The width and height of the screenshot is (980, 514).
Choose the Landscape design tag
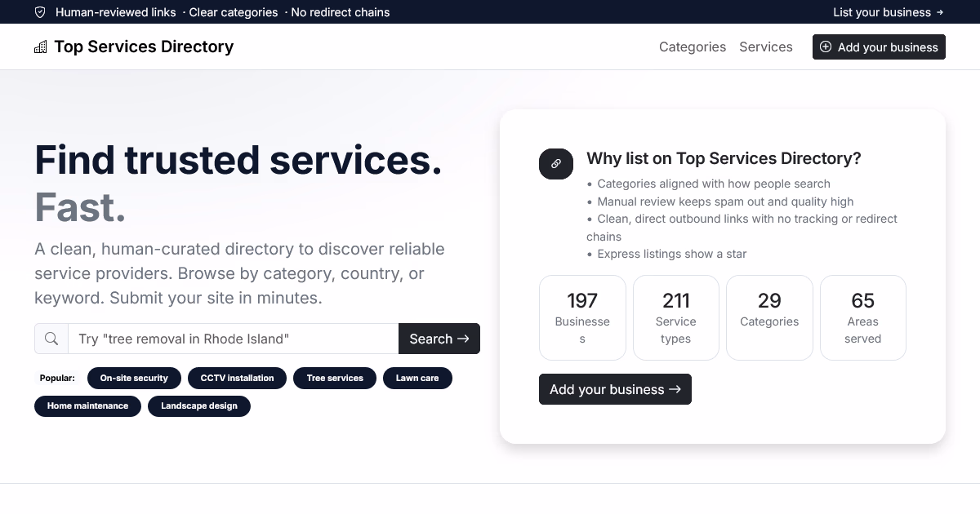(x=199, y=406)
